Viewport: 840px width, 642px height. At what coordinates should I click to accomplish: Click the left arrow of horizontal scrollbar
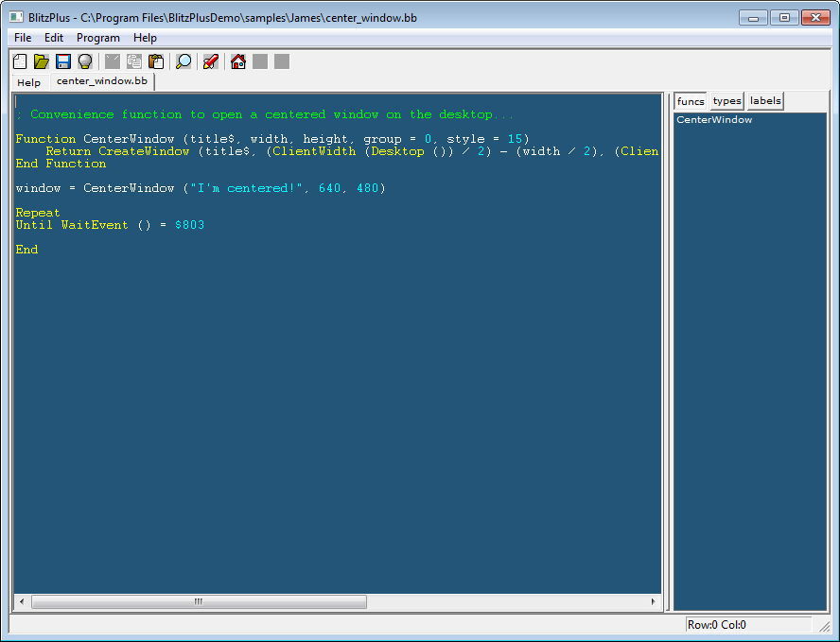22,601
